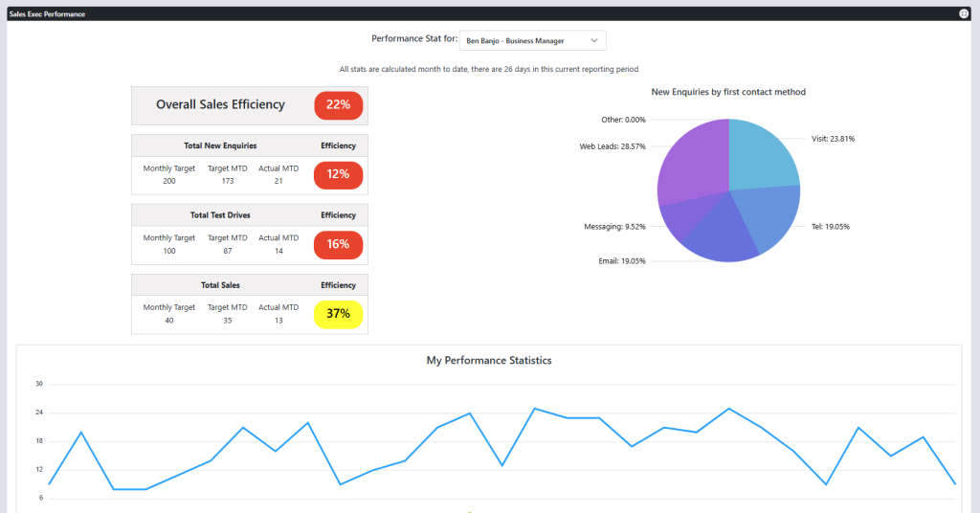980x513 pixels.
Task: Click the yellow 37% sales efficiency badge
Action: (x=338, y=314)
